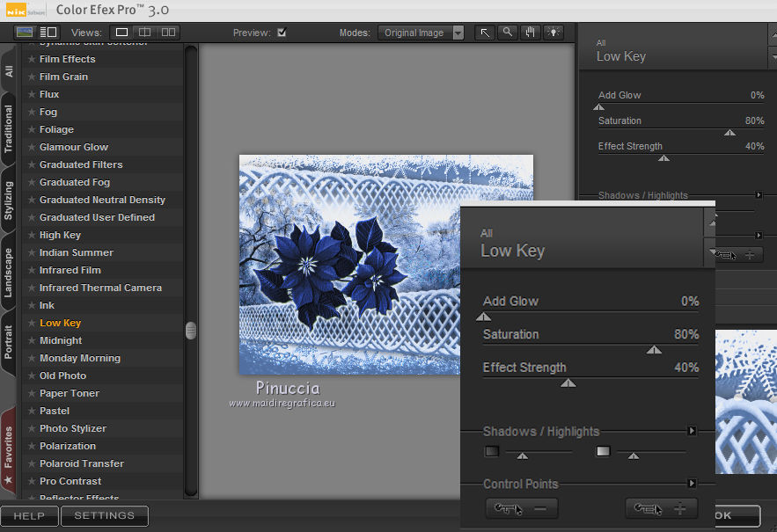Mark Fog as favorite star
This screenshot has width=777, height=532.
[x=32, y=112]
